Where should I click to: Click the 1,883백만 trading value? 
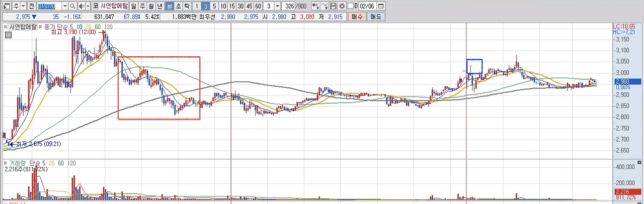(x=185, y=17)
